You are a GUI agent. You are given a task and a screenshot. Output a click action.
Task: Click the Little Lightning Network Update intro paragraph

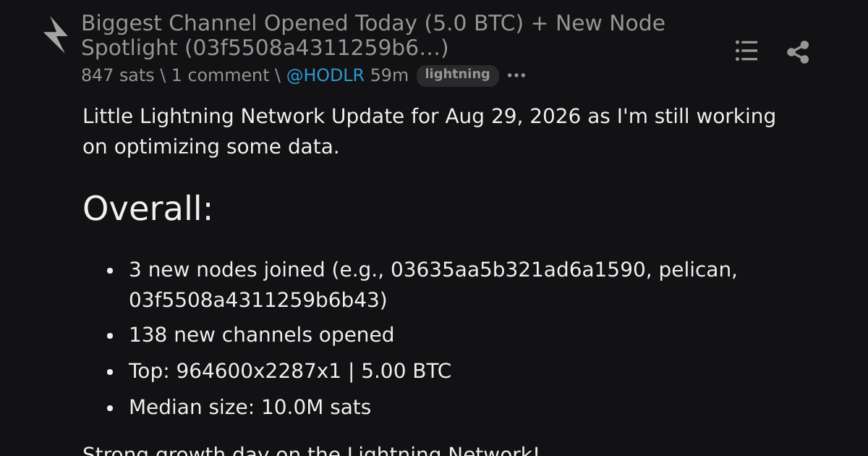pyautogui.click(x=429, y=131)
